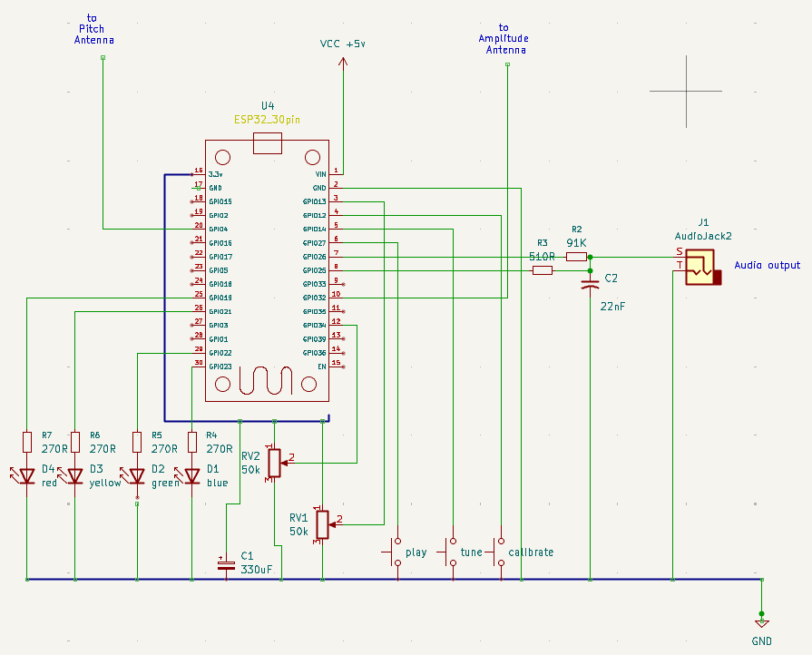Select the AudioJack2 J1 connector symbol
Screen dimensions: 812x655
click(x=703, y=268)
